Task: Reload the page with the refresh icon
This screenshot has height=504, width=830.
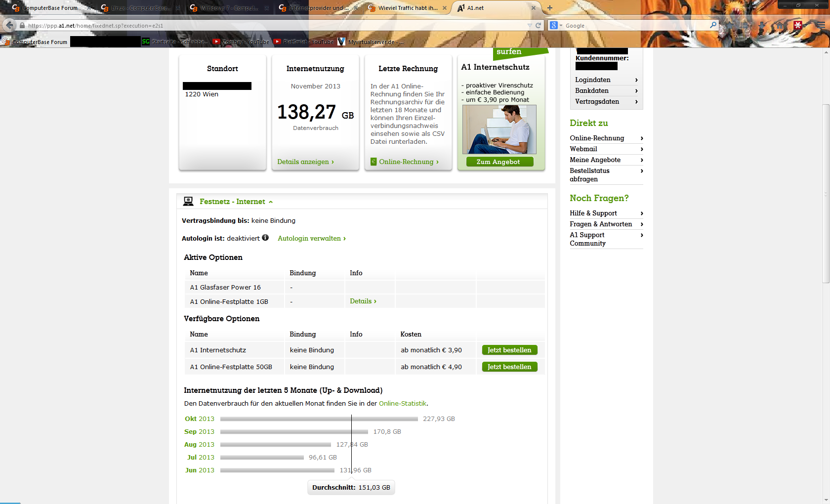Action: point(538,25)
